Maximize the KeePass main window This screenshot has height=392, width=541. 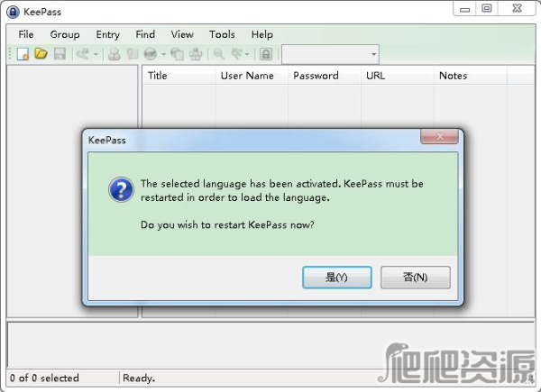tap(487, 9)
